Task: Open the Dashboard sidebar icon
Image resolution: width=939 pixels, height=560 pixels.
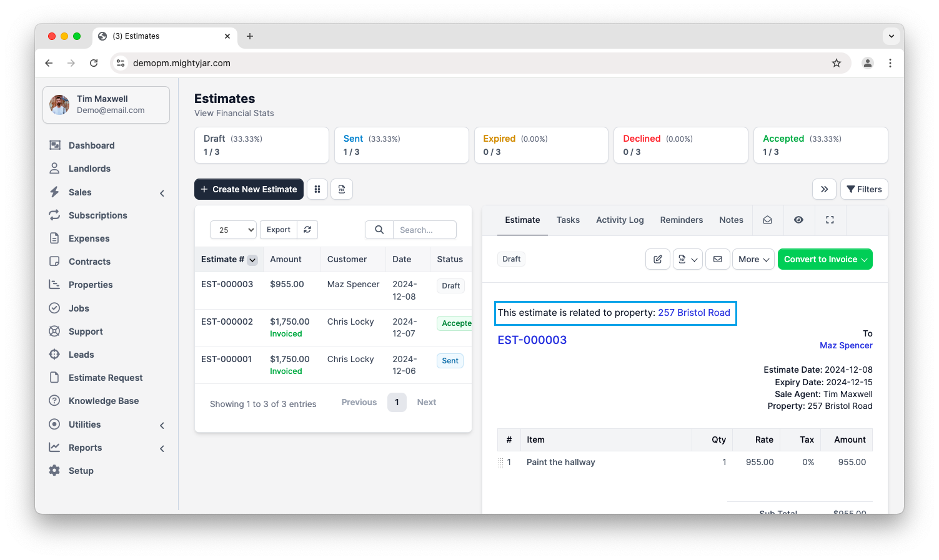Action: click(55, 145)
